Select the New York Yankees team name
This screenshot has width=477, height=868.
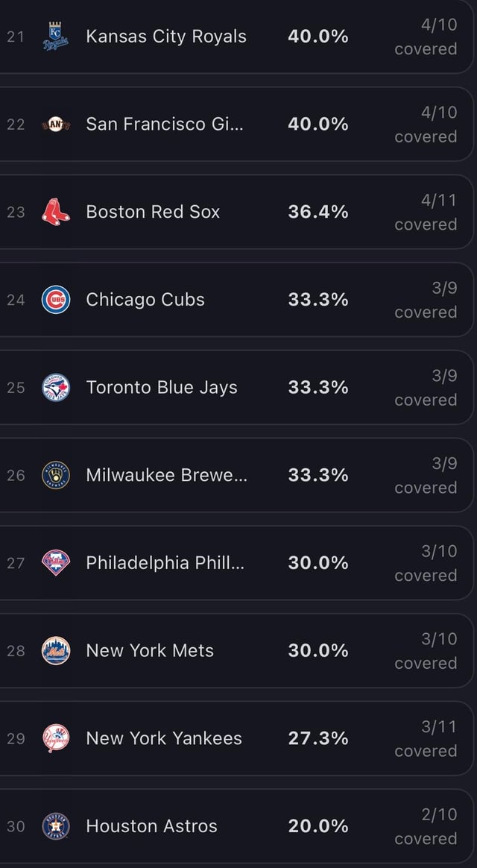[164, 738]
